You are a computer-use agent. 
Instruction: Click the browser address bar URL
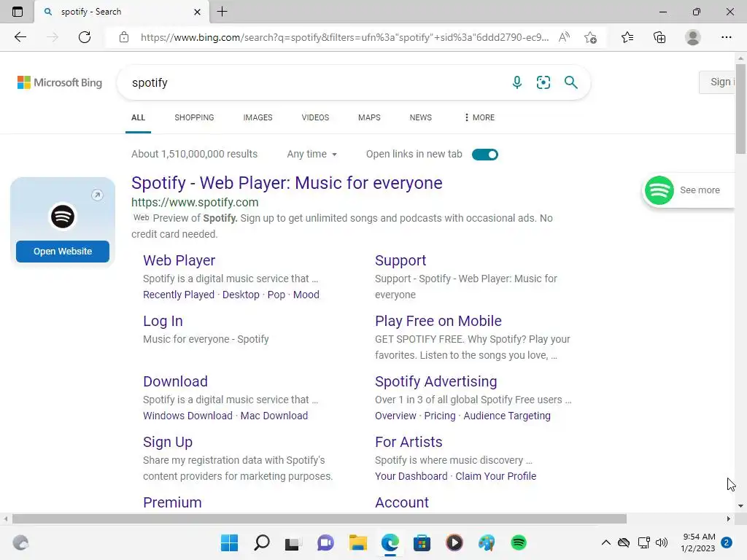tap(344, 37)
